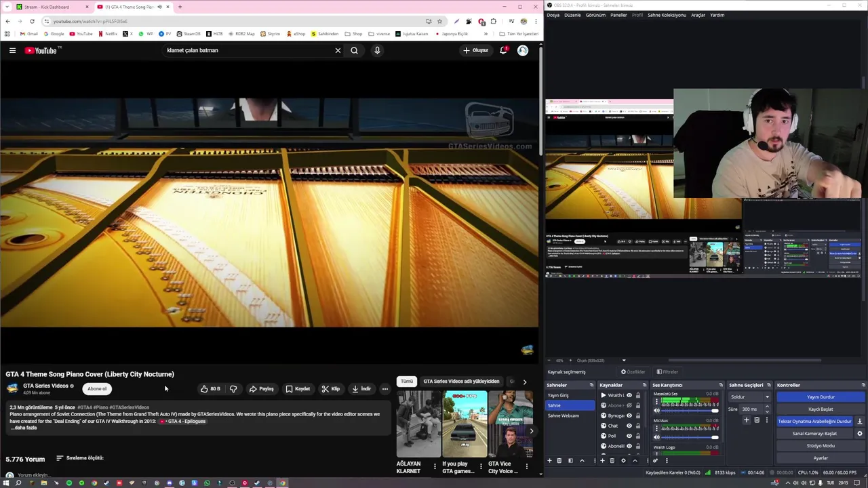The image size is (868, 488).
Task: Open source properties gear in Kaynaklar panel
Action: (623, 461)
